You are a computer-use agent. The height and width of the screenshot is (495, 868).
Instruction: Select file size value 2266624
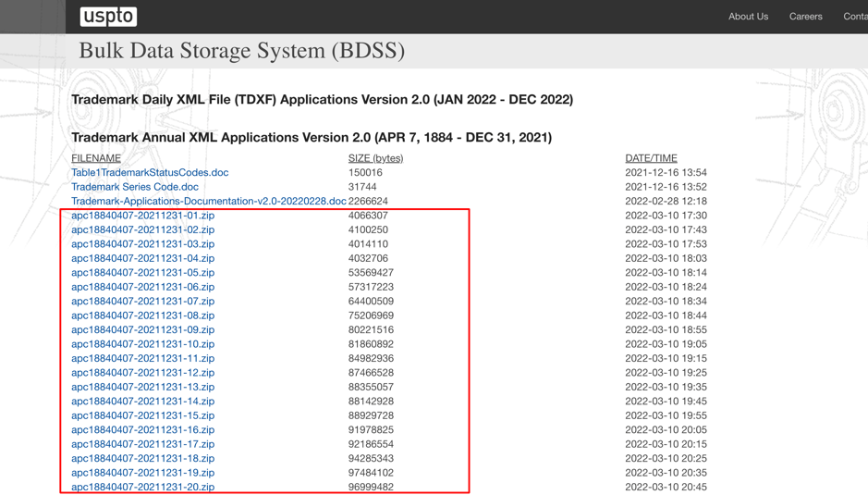pos(368,201)
